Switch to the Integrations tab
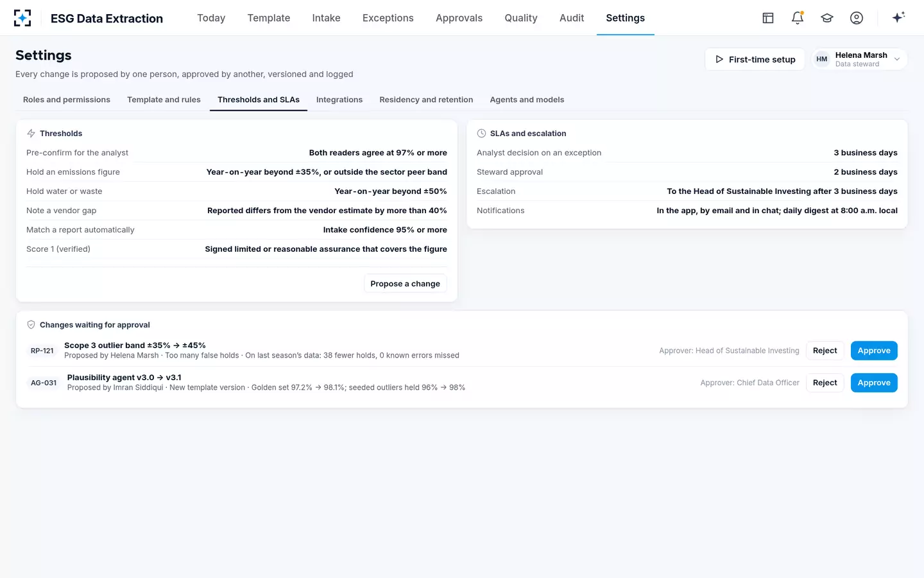The width and height of the screenshot is (924, 578). click(339, 100)
